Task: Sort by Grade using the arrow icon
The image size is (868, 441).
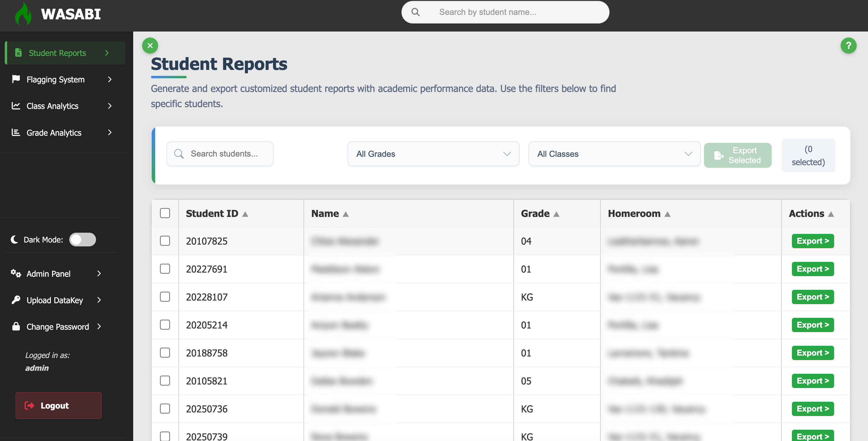Action: pos(556,214)
